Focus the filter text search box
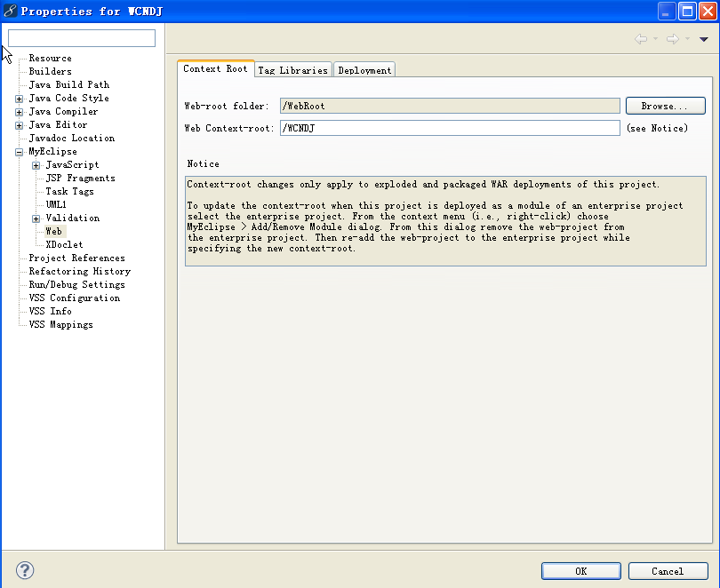Viewport: 720px width, 588px height. point(82,38)
